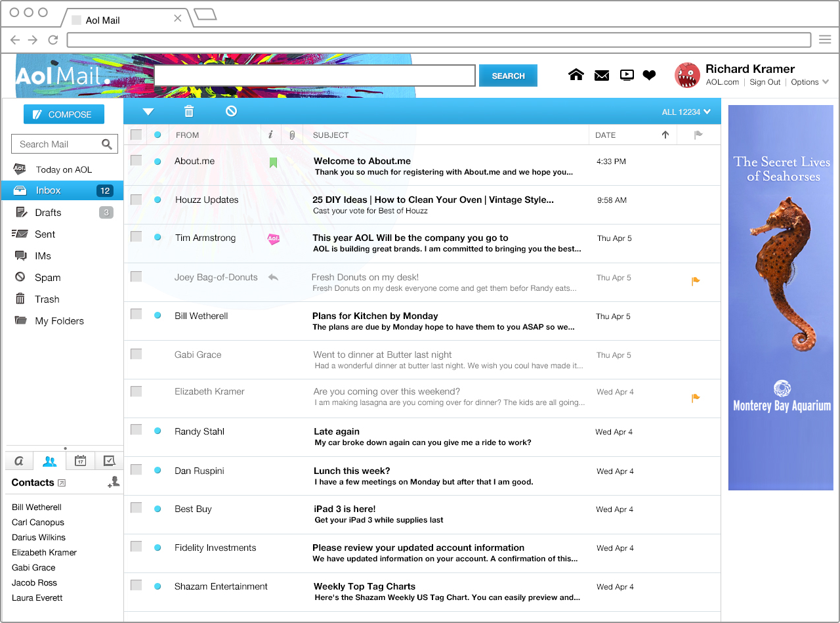Image resolution: width=840 pixels, height=623 pixels.
Task: Check the Gabi Grace email checkbox
Action: click(136, 354)
